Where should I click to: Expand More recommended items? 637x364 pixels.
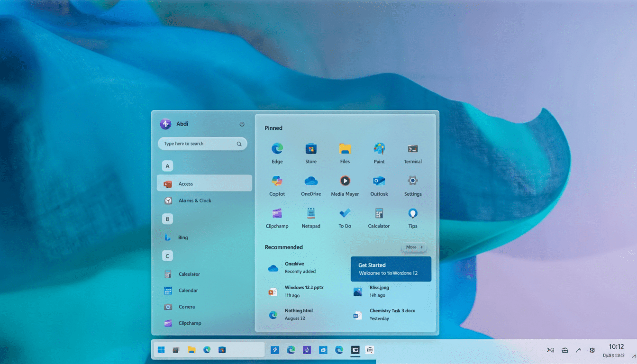click(x=413, y=246)
